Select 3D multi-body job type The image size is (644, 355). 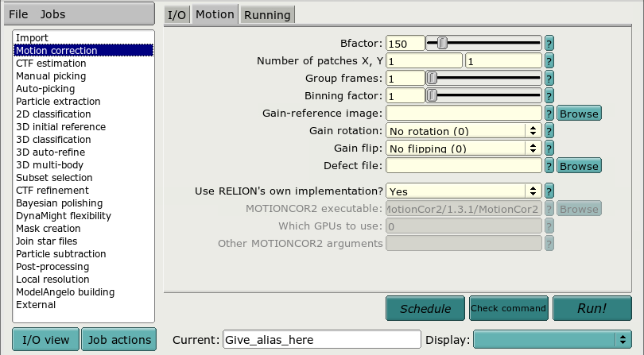click(83, 165)
